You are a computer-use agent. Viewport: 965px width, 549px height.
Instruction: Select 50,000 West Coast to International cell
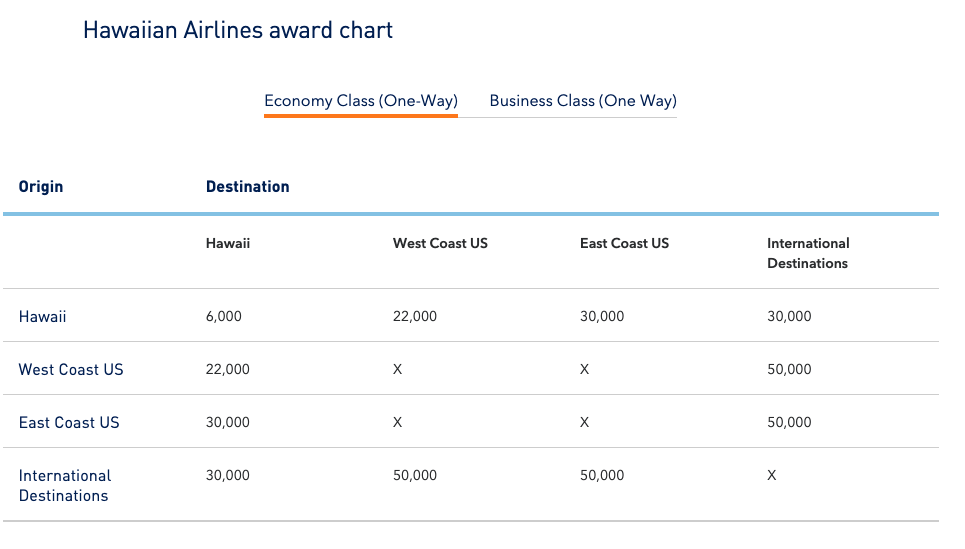789,370
